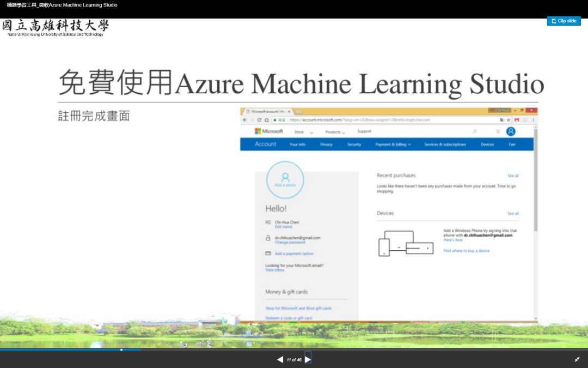This screenshot has height=368, width=588.
Task: Expand the Products dropdown
Action: 335,132
